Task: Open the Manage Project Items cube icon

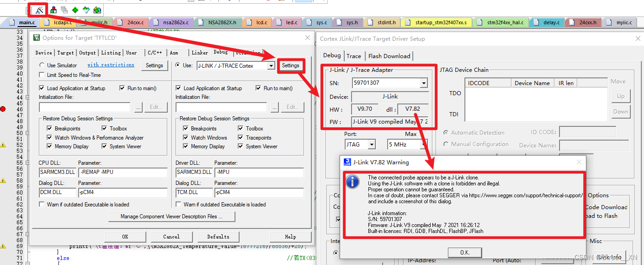Action: 53,9
